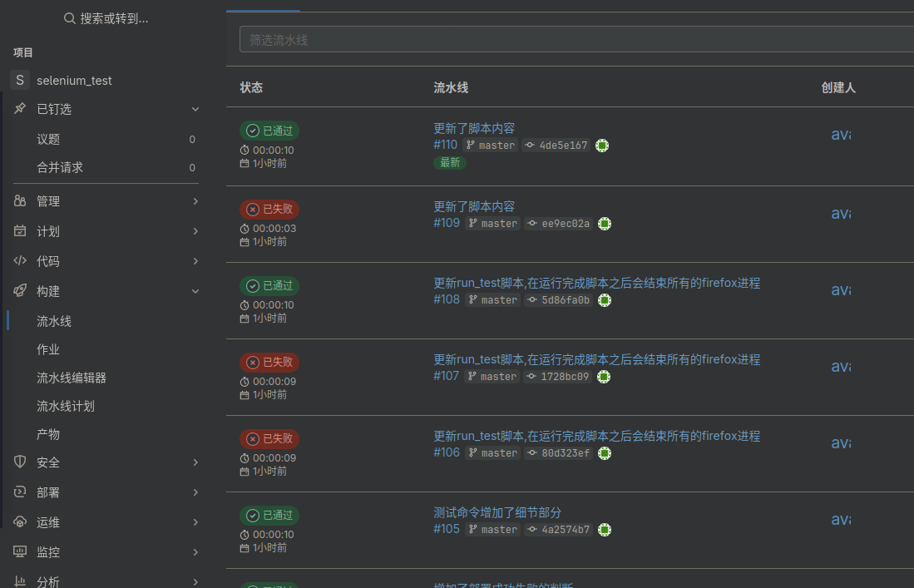This screenshot has width=914, height=588.
Task: Expand the 部署 menu chevron
Action: pyautogui.click(x=195, y=492)
